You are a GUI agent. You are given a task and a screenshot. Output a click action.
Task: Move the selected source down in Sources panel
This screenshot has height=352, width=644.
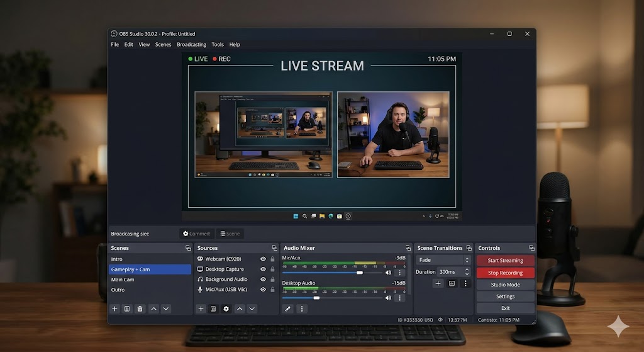252,309
